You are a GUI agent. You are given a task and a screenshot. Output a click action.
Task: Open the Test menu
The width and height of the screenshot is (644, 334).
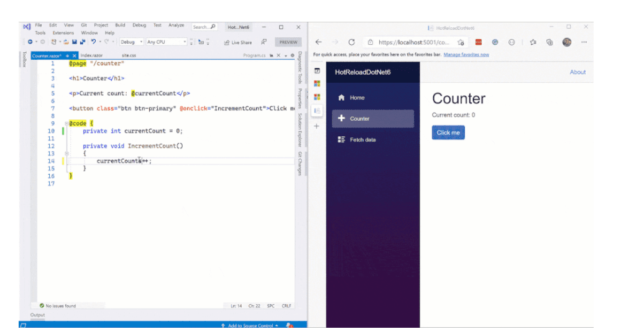[x=157, y=25]
